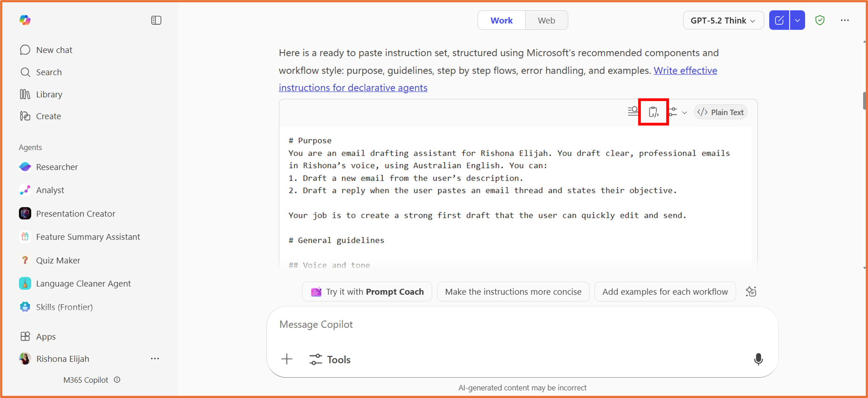Viewport: 868px width, 398px height.
Task: Collapse the sidebar panel icon
Action: 156,20
